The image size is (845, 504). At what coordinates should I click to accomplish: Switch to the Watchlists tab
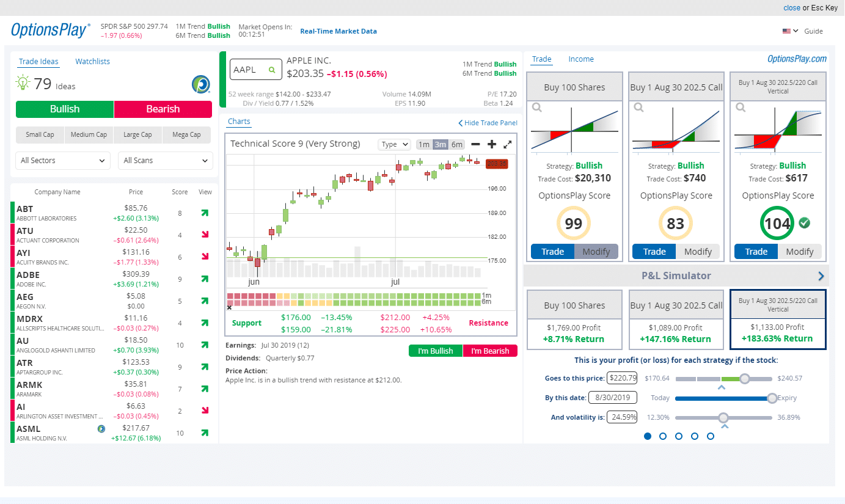(93, 62)
